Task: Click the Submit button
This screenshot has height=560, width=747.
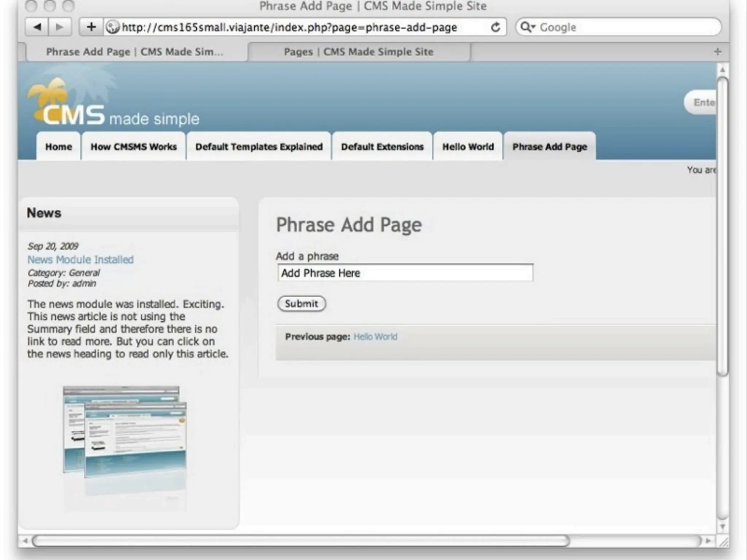Action: 301,304
